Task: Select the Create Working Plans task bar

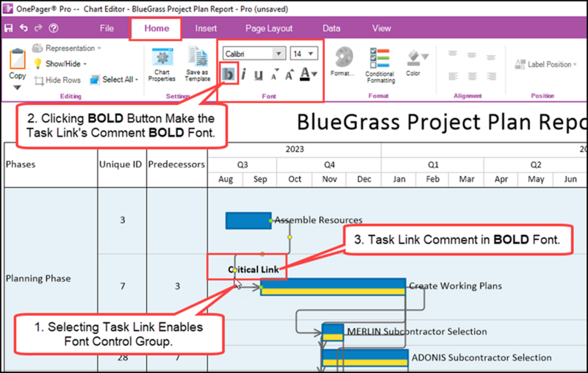Action: [333, 287]
